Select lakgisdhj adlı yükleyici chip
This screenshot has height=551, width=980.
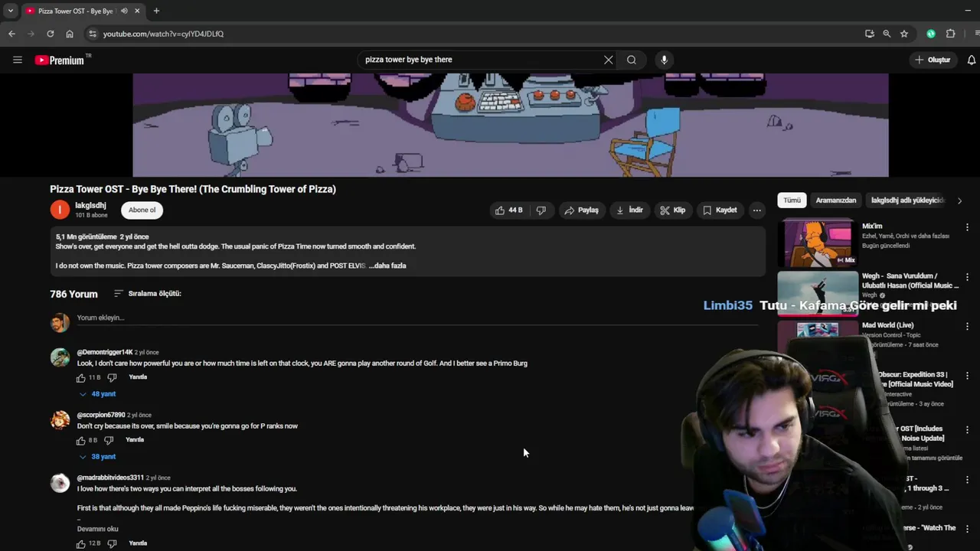(907, 201)
